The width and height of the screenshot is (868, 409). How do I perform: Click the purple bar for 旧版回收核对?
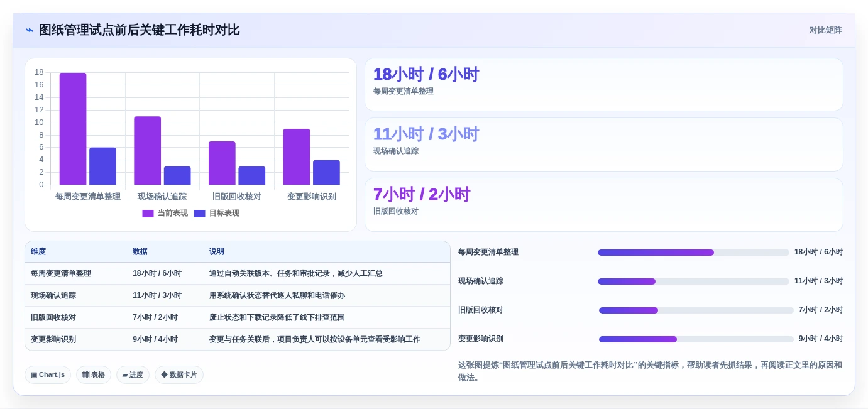coord(222,163)
